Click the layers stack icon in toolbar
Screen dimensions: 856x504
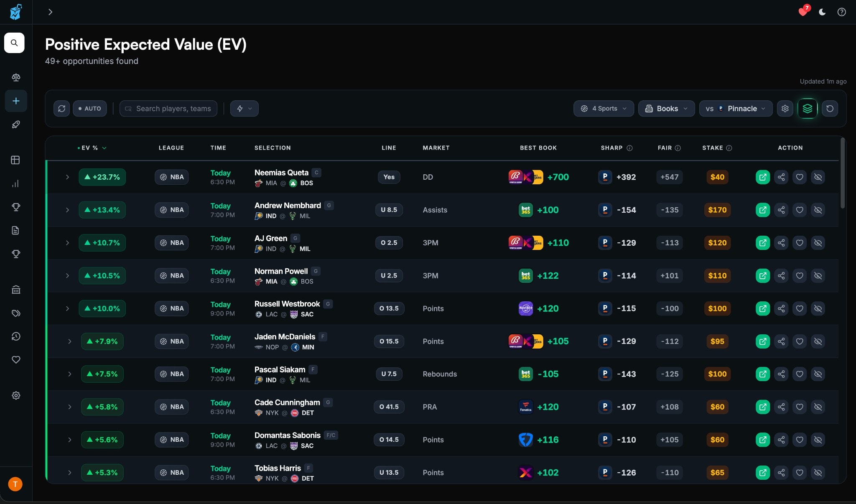(x=807, y=109)
